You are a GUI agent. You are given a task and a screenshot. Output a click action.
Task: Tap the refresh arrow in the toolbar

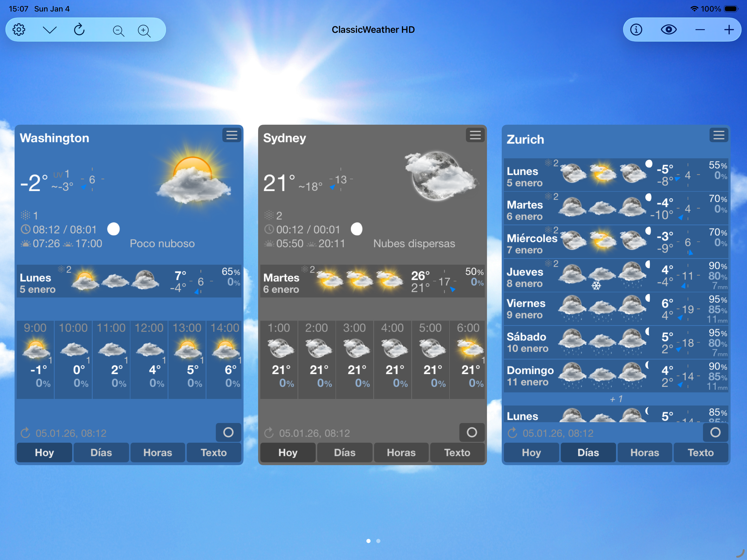click(x=79, y=30)
